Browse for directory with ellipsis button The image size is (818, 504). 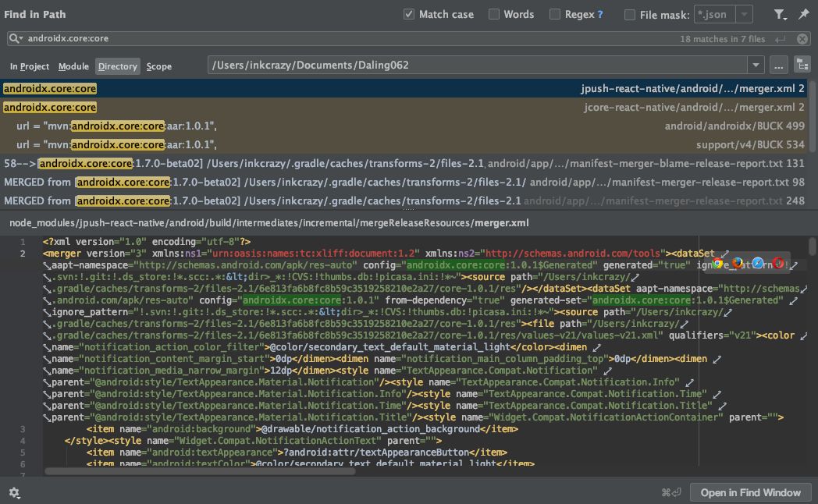(778, 66)
